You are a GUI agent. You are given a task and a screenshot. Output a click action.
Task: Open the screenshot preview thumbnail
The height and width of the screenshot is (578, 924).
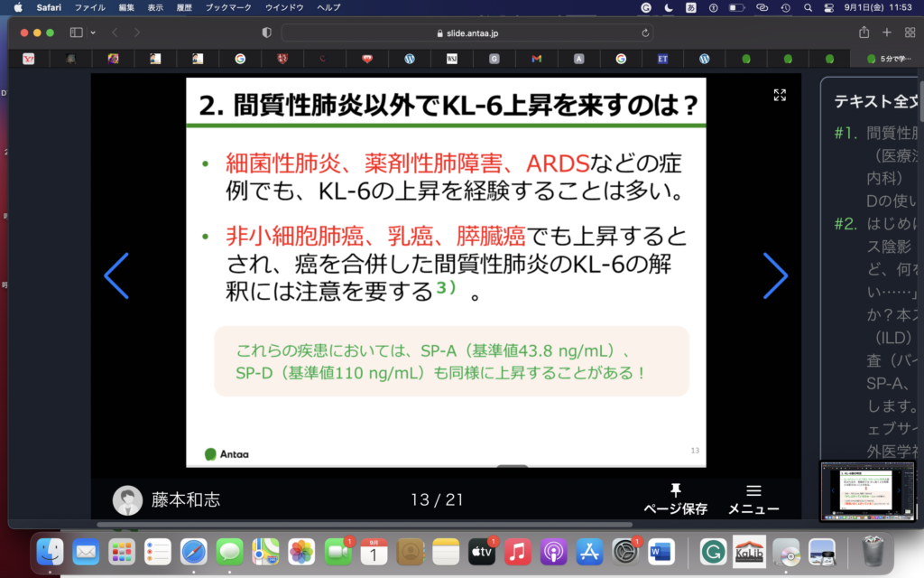(x=865, y=491)
